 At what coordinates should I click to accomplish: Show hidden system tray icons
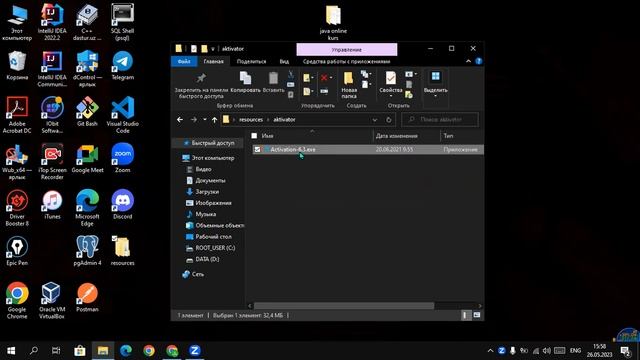pos(490,350)
